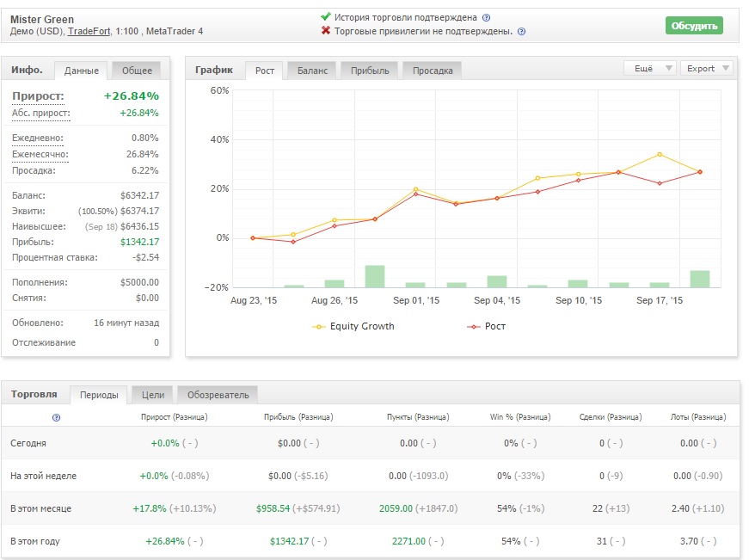Viewport: 749px width, 560px height.
Task: Click the Win % (Разница) column header
Action: click(520, 417)
